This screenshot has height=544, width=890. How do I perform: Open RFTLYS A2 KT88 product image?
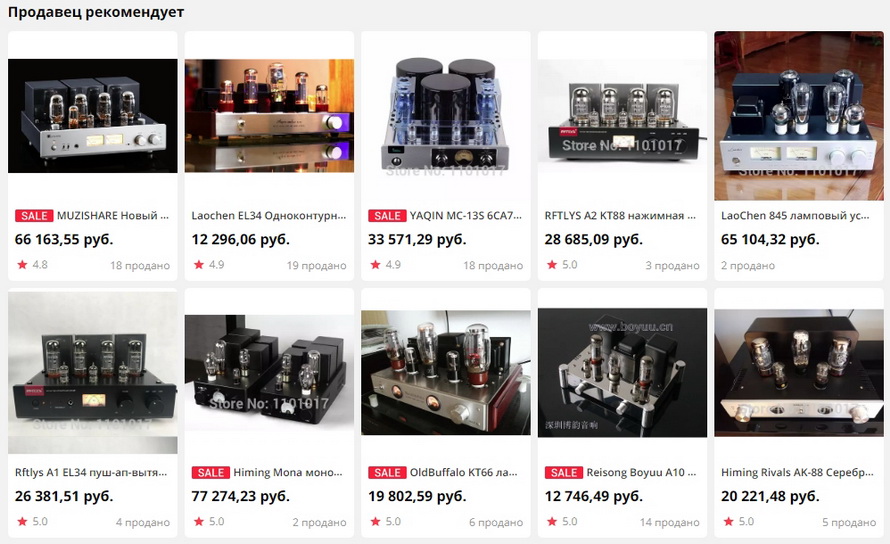pyautogui.click(x=622, y=116)
